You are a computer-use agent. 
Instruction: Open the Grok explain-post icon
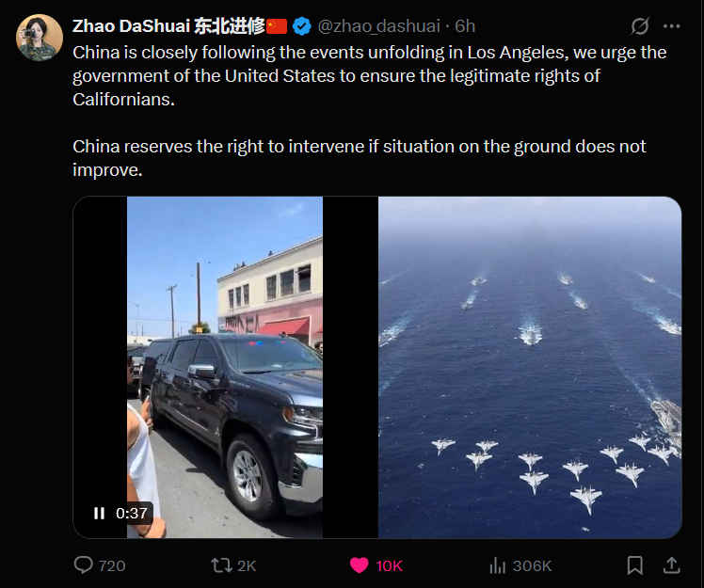(640, 25)
